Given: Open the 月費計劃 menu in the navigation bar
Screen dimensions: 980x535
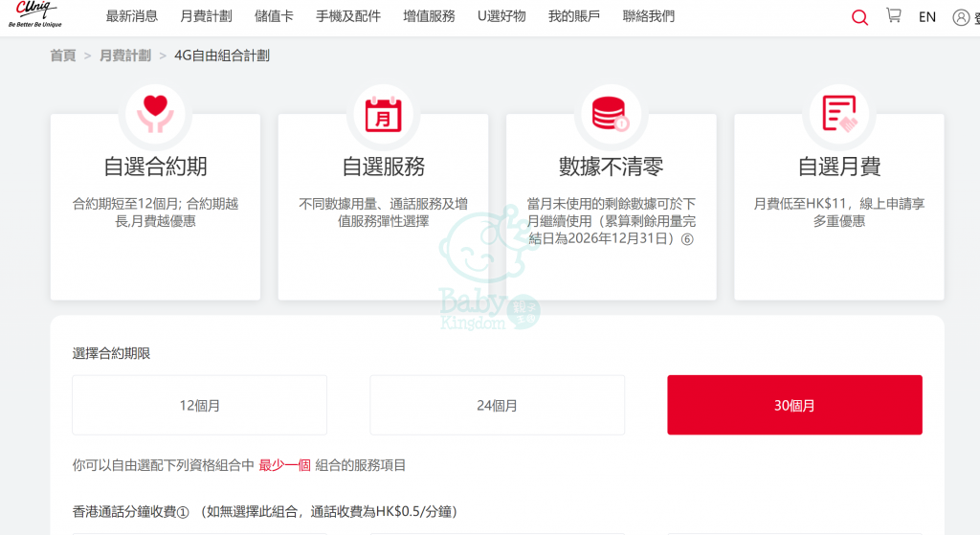Looking at the screenshot, I should pyautogui.click(x=207, y=16).
